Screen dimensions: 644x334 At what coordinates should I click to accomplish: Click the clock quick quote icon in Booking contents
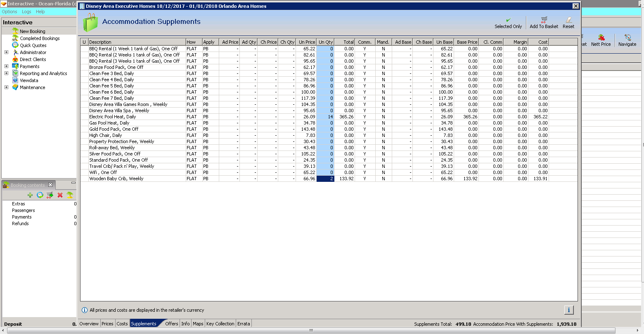click(40, 195)
